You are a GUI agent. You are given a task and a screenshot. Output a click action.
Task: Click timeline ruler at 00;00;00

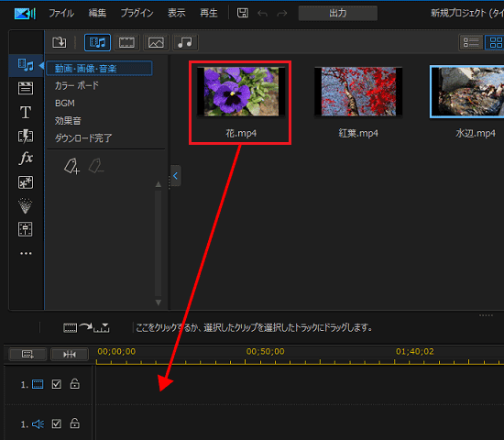[116, 352]
